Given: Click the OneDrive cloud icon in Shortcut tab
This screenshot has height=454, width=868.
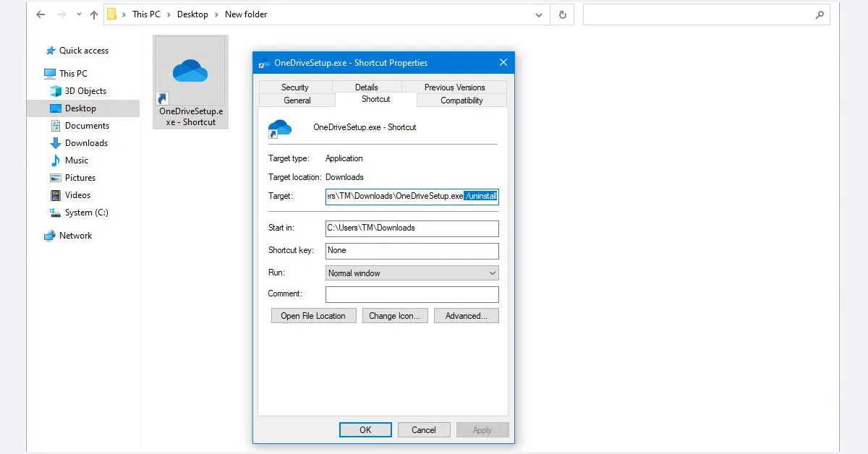Looking at the screenshot, I should pyautogui.click(x=279, y=129).
